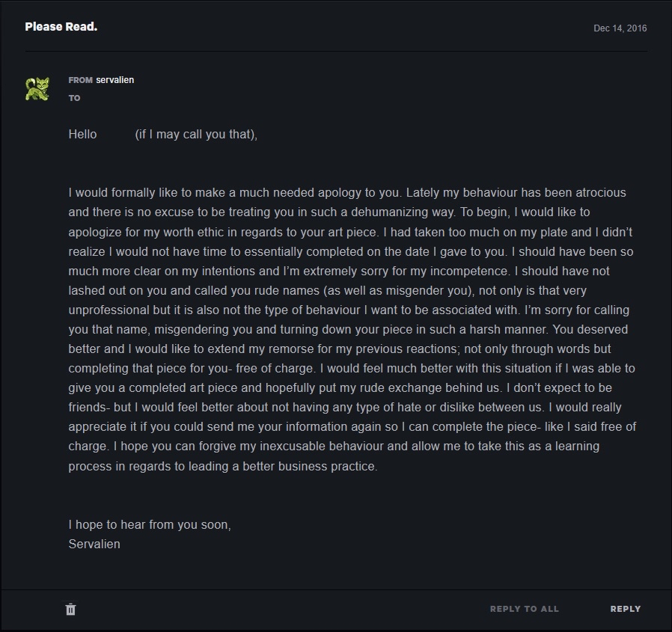Click the "Please Read." subject title
672x632 pixels.
pyautogui.click(x=61, y=27)
